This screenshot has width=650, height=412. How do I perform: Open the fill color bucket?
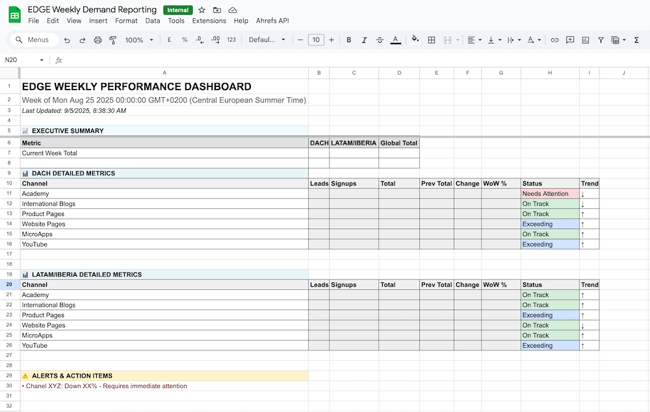415,39
